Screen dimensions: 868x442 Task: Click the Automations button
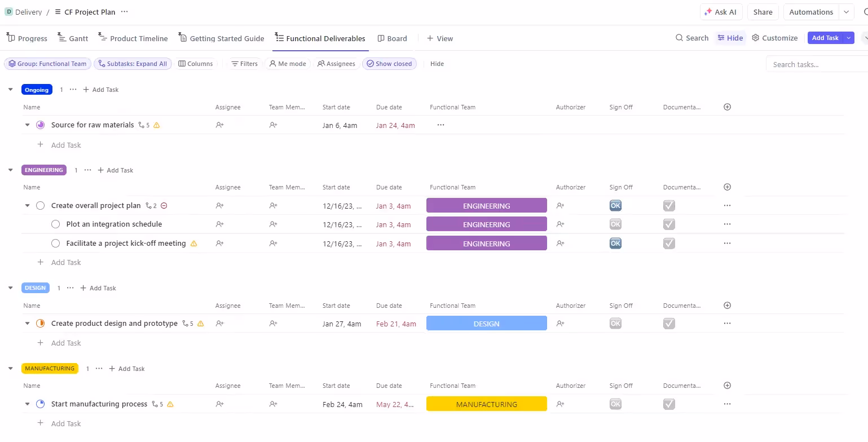[810, 12]
